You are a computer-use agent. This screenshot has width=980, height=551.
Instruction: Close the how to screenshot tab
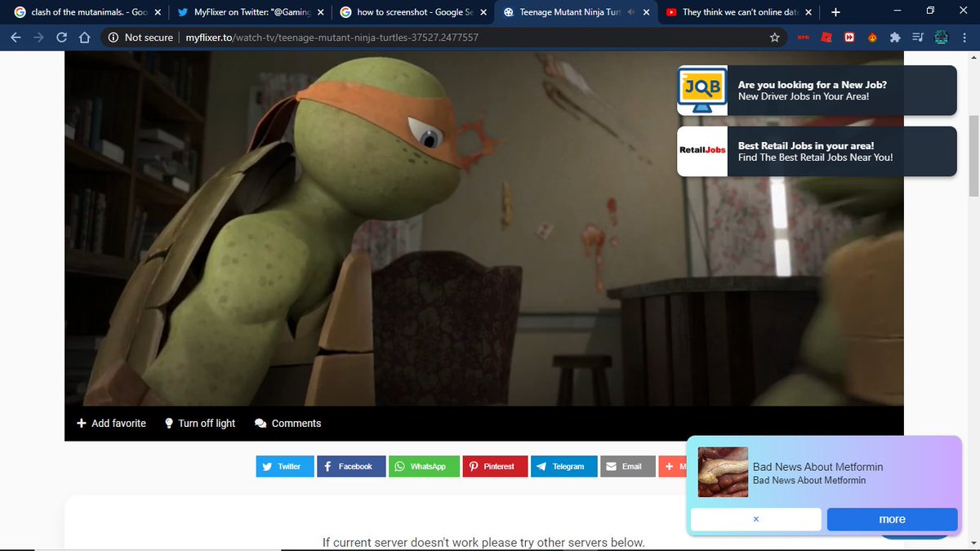pyautogui.click(x=483, y=12)
